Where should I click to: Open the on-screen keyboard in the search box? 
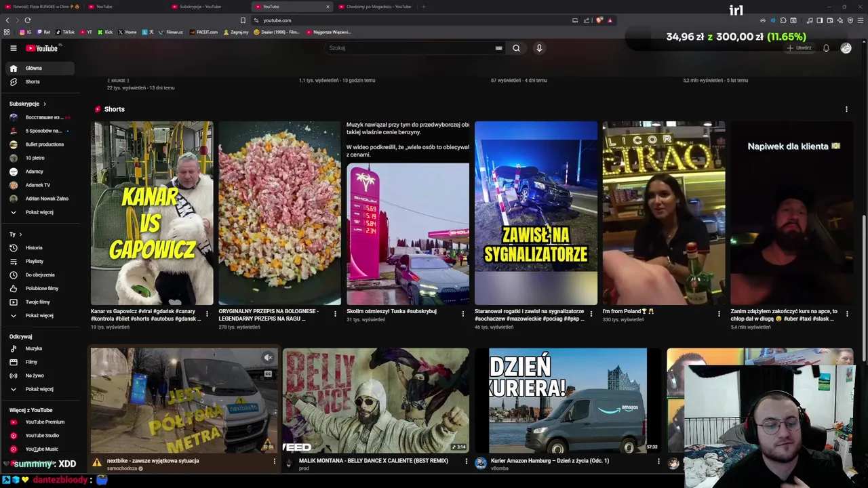click(498, 48)
